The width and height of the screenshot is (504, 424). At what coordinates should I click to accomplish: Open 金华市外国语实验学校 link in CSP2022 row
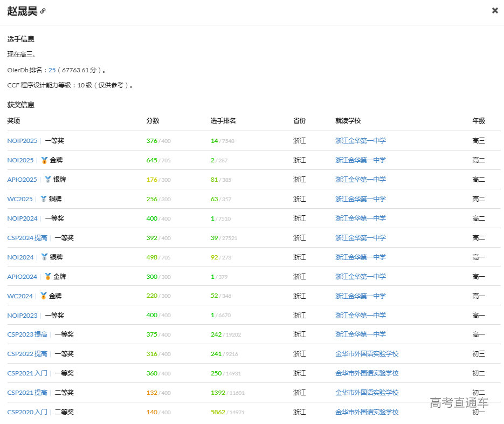[367, 354]
